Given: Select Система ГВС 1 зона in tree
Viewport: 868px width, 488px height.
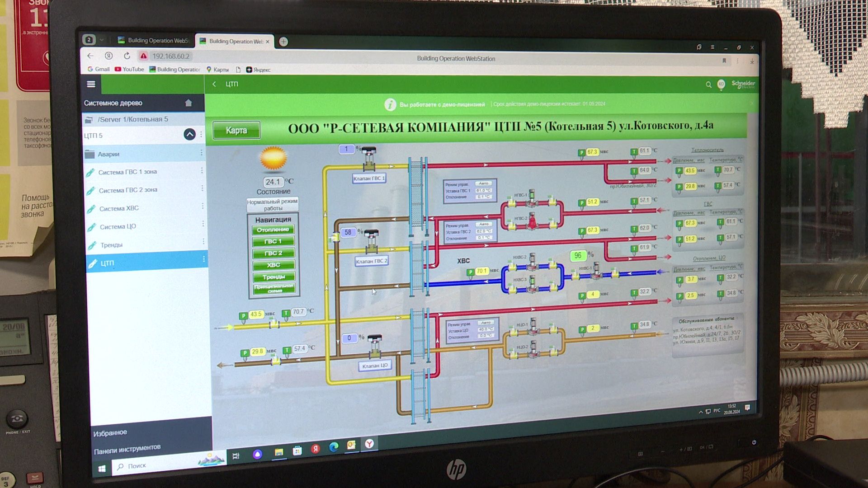Looking at the screenshot, I should [127, 172].
